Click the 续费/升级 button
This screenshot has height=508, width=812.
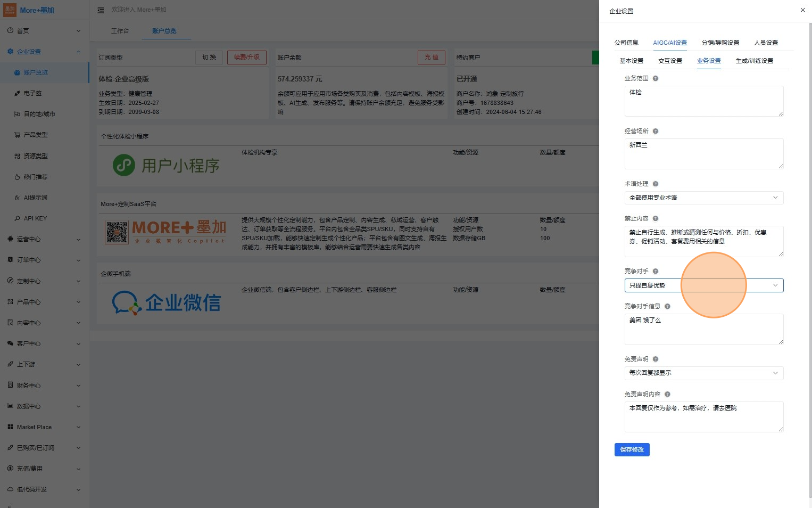(x=246, y=57)
